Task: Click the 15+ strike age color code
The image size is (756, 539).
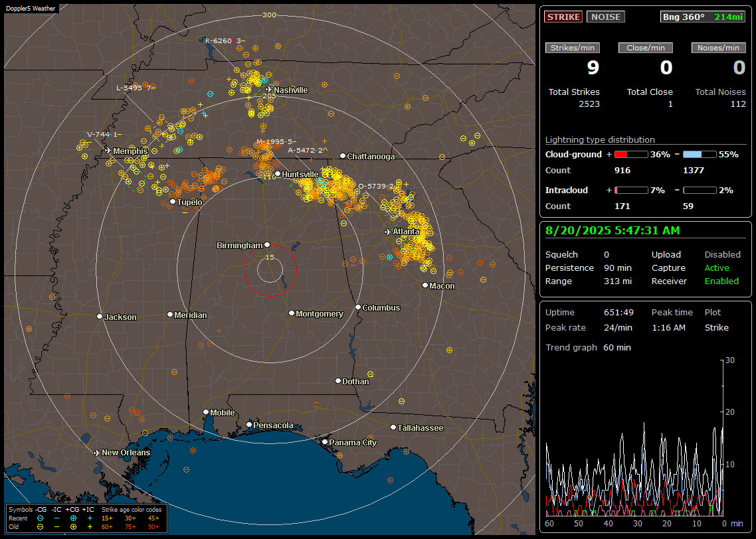Action: [x=107, y=518]
